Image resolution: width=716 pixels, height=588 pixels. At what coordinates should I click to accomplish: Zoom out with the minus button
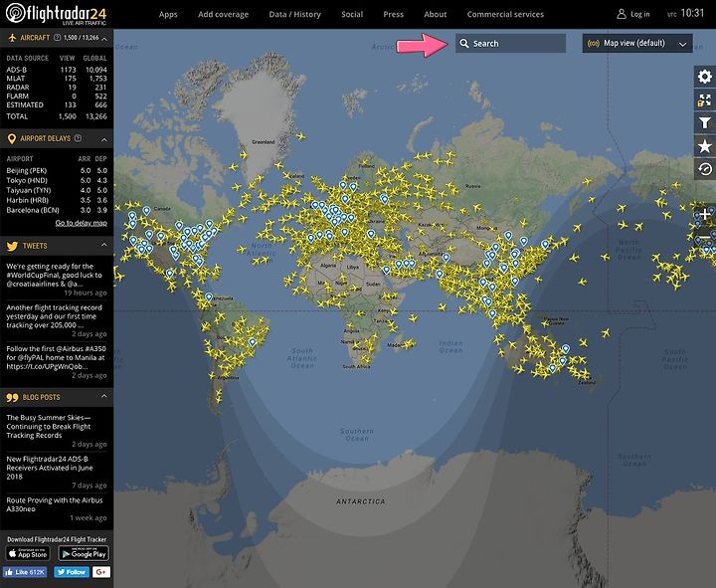pos(705,238)
